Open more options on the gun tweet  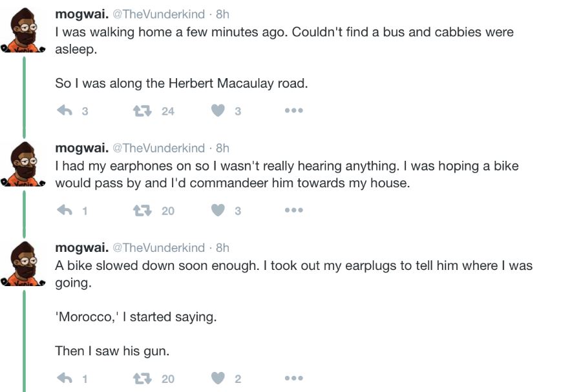tap(293, 379)
